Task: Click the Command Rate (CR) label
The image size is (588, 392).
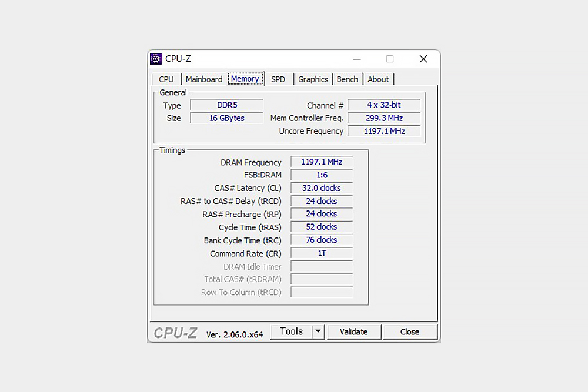Action: pos(246,254)
